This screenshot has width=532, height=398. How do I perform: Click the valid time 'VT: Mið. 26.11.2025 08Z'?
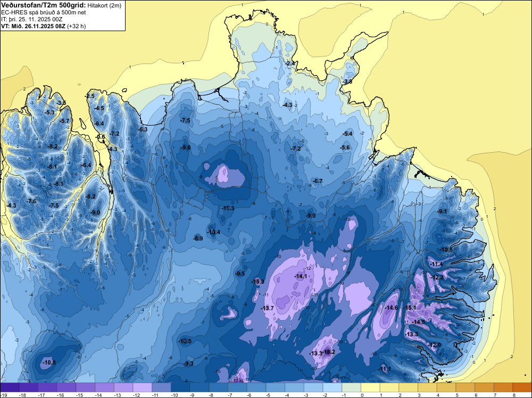coord(33,26)
